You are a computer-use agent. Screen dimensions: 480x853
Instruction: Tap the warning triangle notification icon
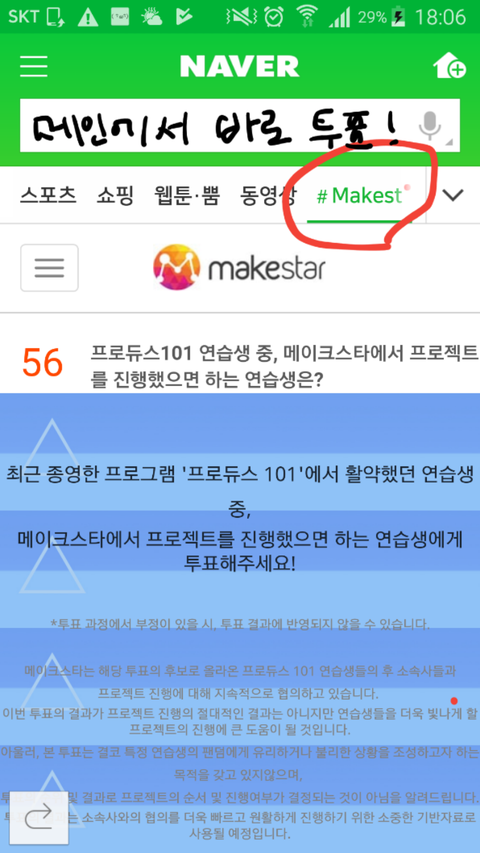tap(87, 17)
